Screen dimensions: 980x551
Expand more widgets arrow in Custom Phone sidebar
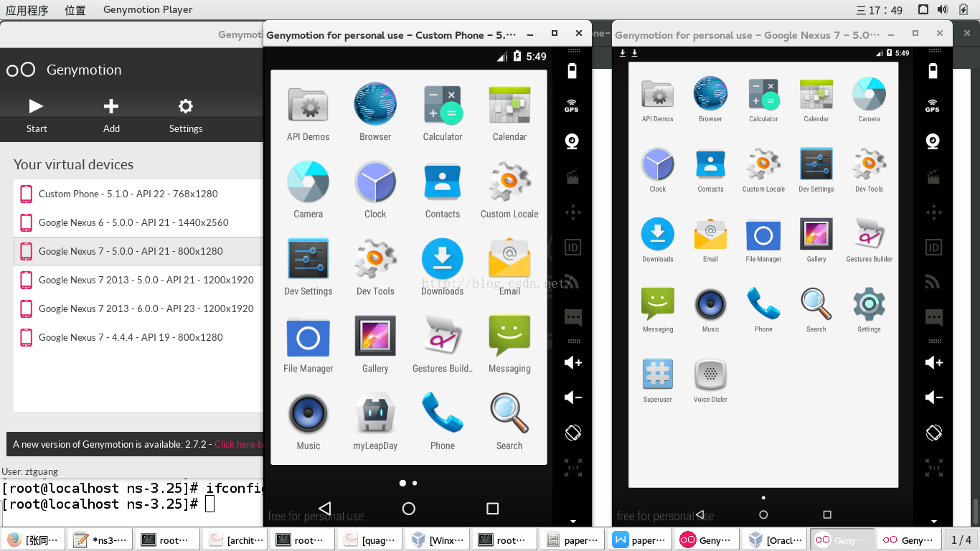click(x=573, y=522)
